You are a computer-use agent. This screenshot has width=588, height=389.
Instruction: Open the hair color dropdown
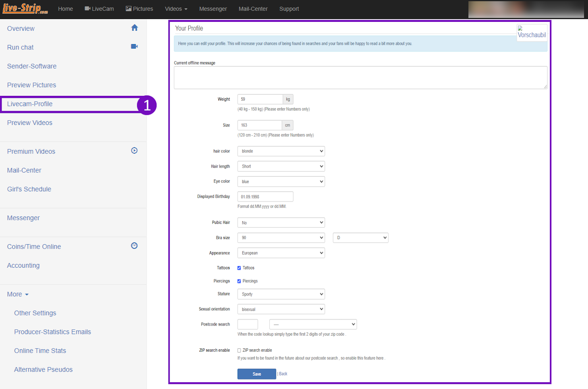click(x=281, y=151)
